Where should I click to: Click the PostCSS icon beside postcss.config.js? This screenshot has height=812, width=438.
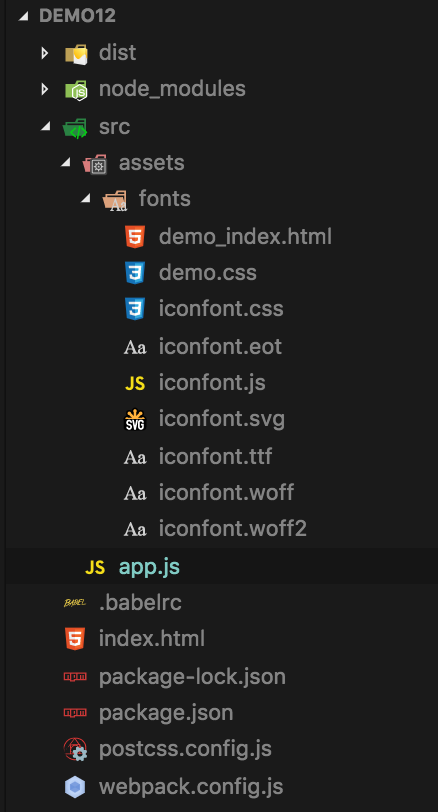tap(75, 749)
